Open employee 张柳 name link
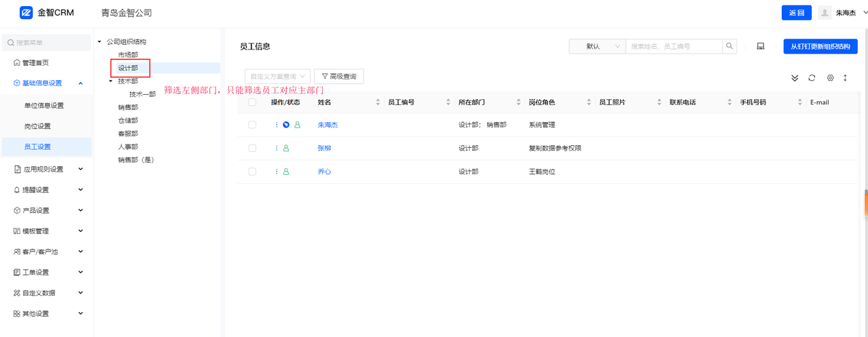Screen dimensions: 868x337 pyautogui.click(x=324, y=148)
